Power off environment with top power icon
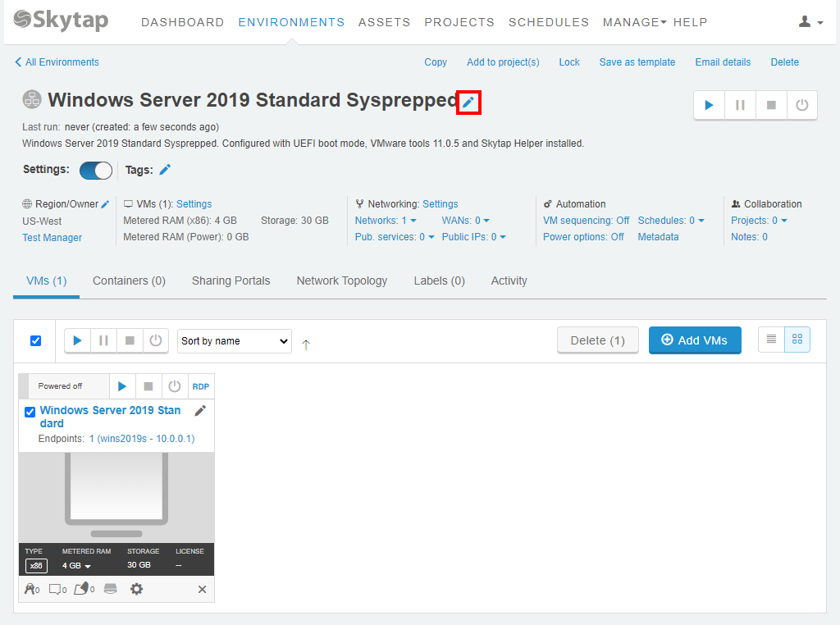The width and height of the screenshot is (840, 625). [801, 105]
